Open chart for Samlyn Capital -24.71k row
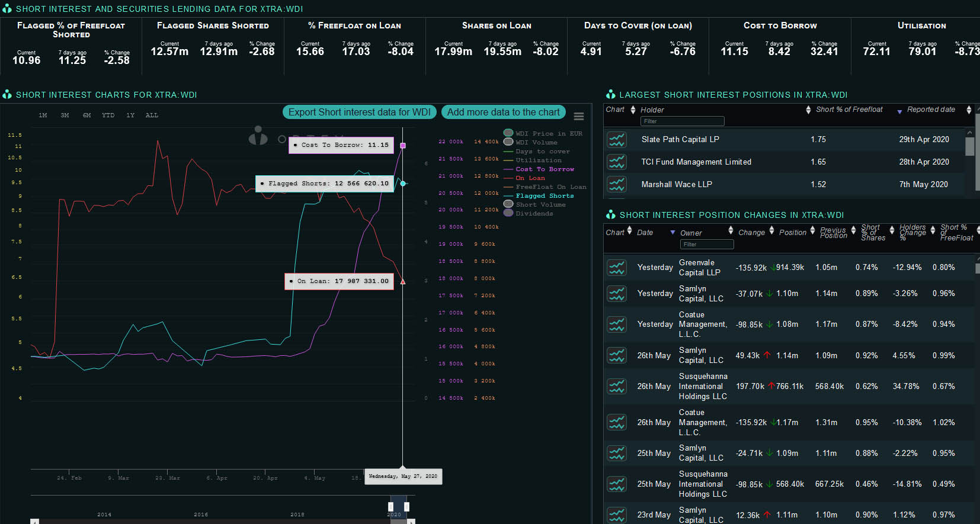This screenshot has height=524, width=980. click(x=617, y=453)
